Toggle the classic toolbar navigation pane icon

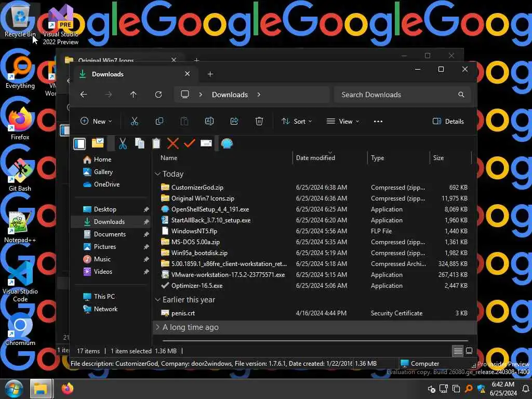point(79,143)
